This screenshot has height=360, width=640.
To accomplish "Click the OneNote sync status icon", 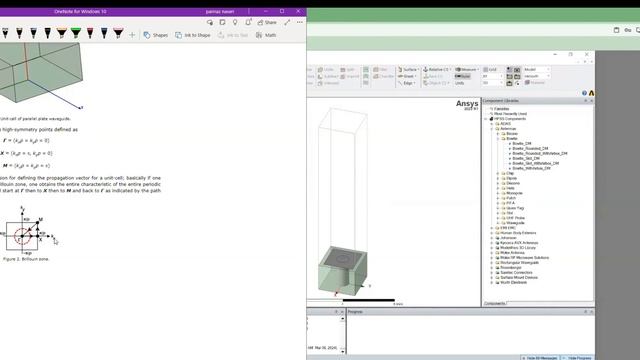I will tap(210, 22).
